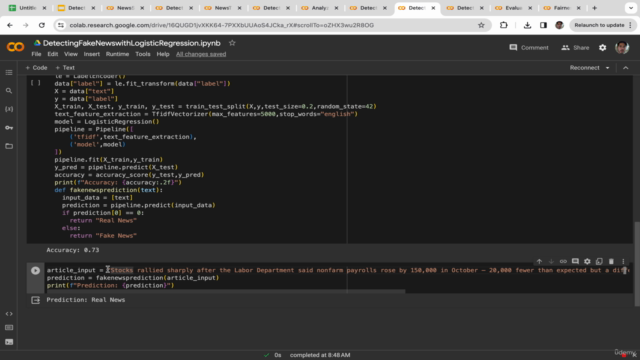Open the Runtime menu
Image resolution: width=640 pixels, height=360 pixels.
coord(117,54)
